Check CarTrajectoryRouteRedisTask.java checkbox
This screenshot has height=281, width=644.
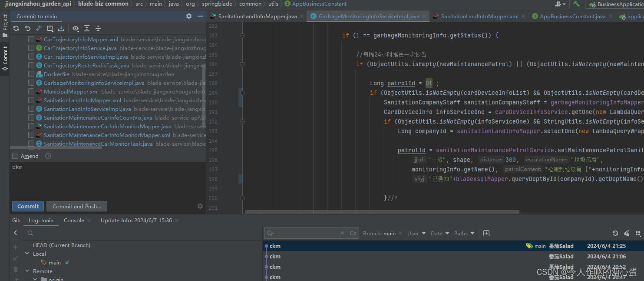[31, 65]
